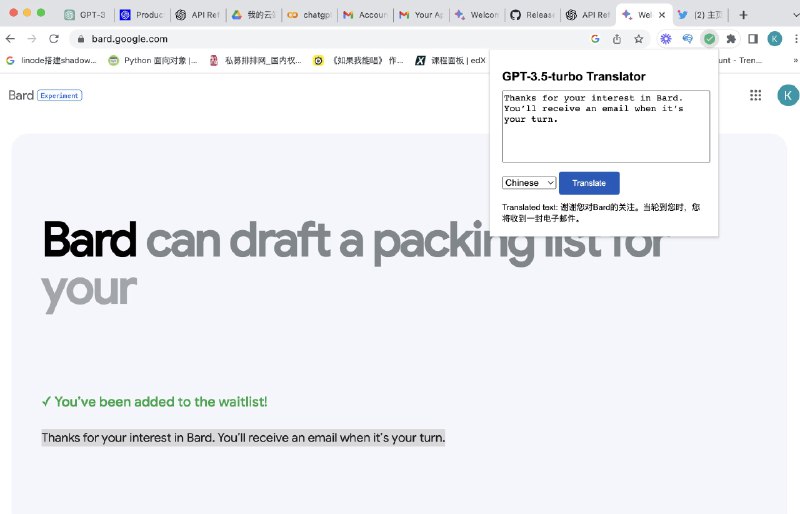Click the translated Chinese text output

(601, 213)
